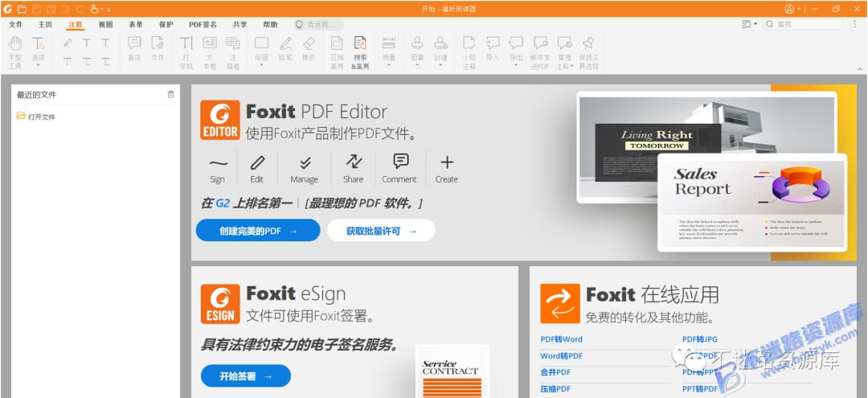868x398 pixels.
Task: Click the Tell me (告诉我) search box
Action: click(318, 24)
